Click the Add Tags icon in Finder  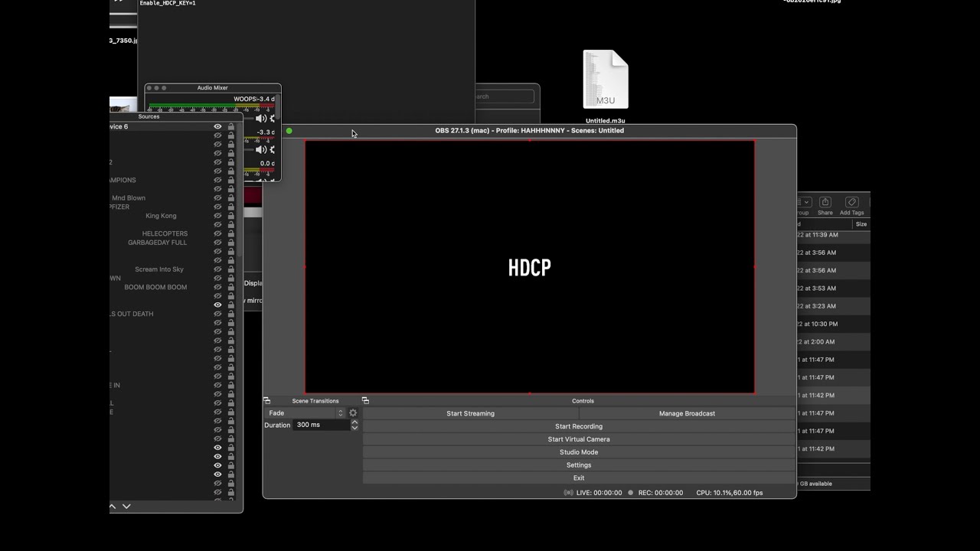click(851, 203)
